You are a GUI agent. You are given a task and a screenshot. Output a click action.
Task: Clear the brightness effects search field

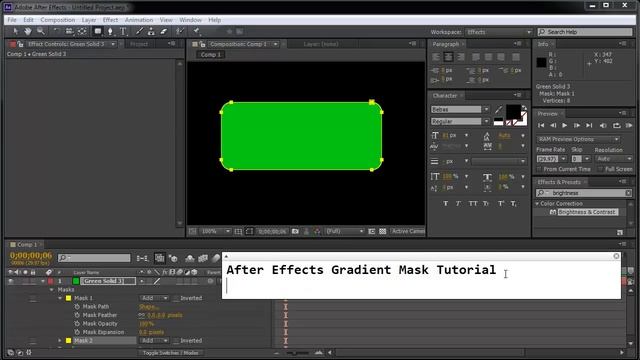[628, 193]
